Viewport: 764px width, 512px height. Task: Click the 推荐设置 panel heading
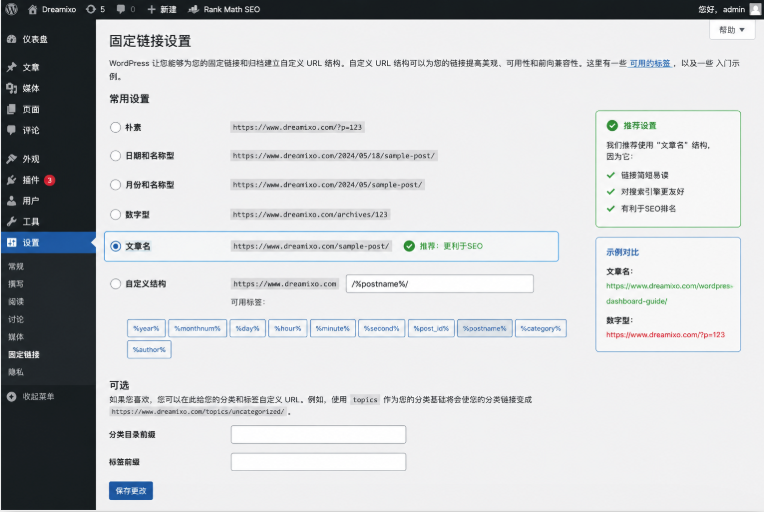pyautogui.click(x=640, y=126)
